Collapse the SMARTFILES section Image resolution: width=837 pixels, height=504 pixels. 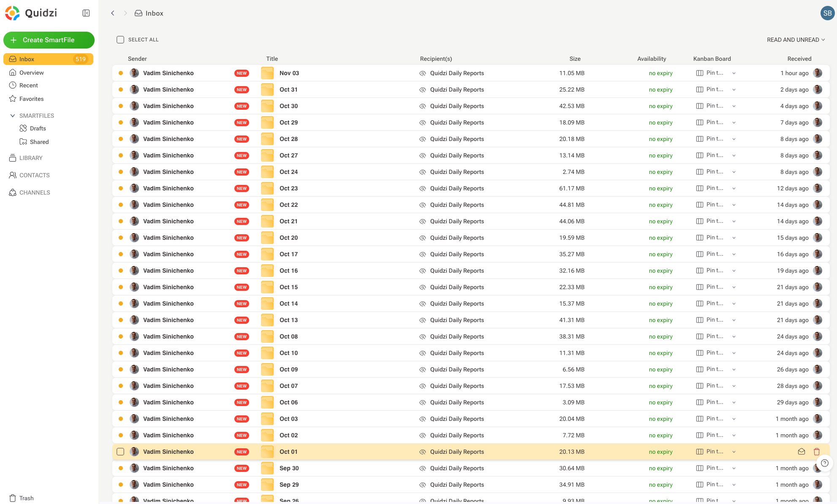(x=13, y=116)
